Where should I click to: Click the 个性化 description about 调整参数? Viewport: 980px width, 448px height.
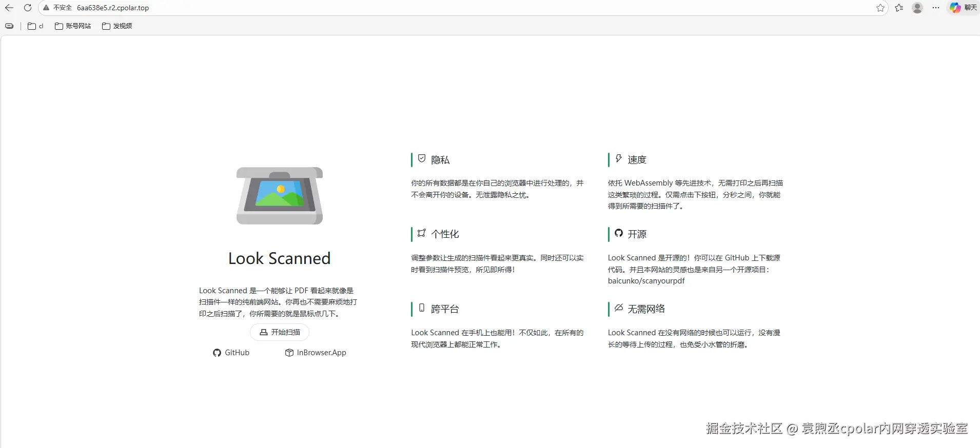(x=497, y=264)
